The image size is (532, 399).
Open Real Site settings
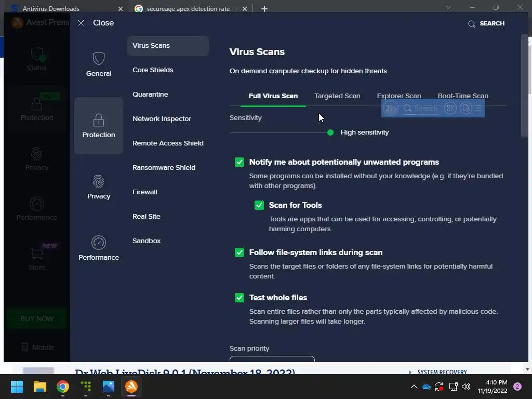146,217
